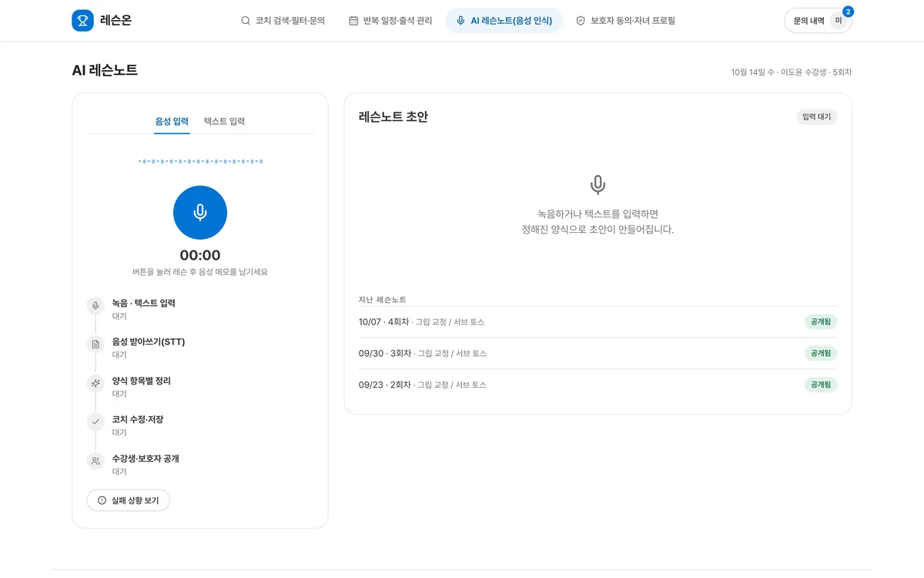Click the 레슨온 trophy logo icon
This screenshot has width=924, height=578.
82,21
